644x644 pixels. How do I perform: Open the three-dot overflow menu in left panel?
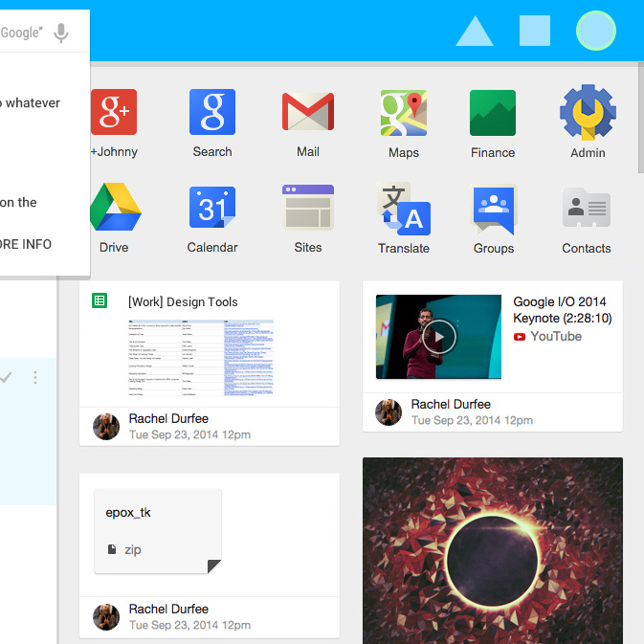coord(35,377)
